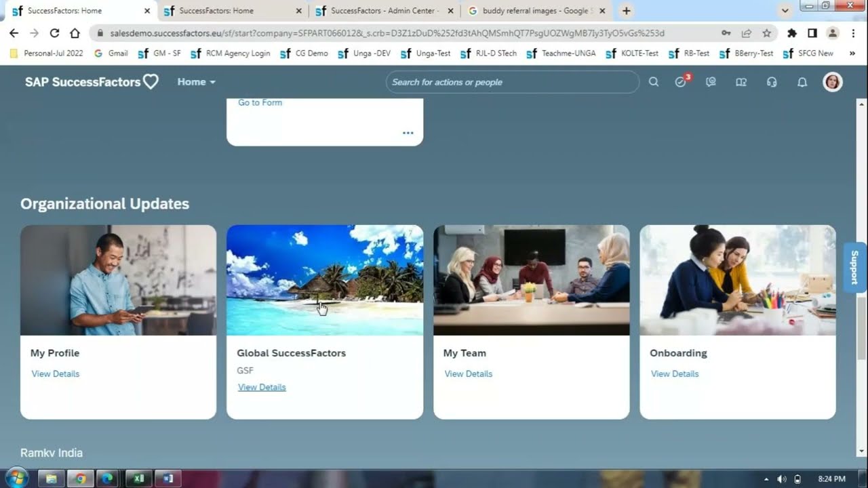Open the RCM Agency Login bookmark
This screenshot has width=868, height=488.
click(x=230, y=53)
